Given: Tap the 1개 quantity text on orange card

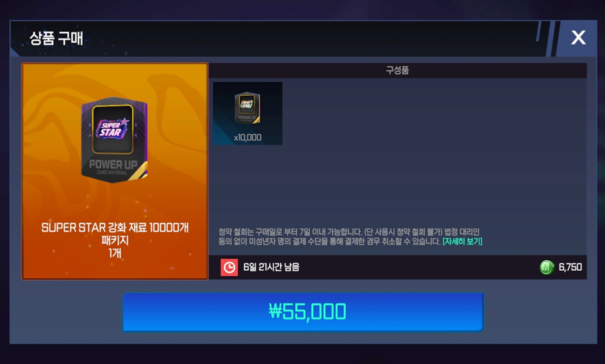Looking at the screenshot, I should tap(115, 254).
